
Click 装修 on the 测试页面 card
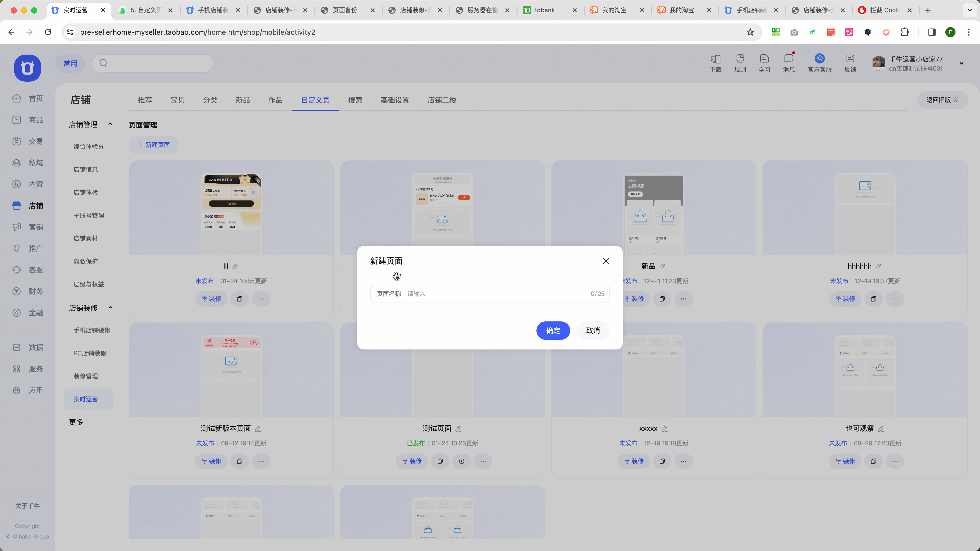412,461
